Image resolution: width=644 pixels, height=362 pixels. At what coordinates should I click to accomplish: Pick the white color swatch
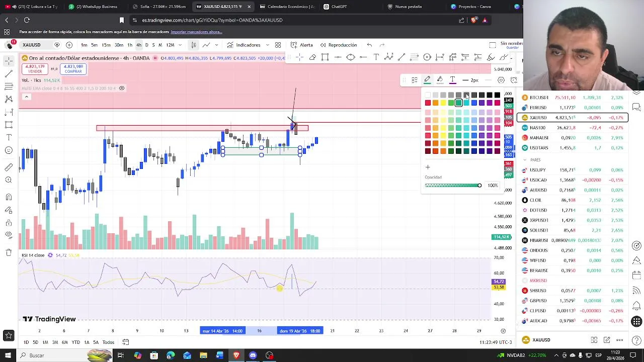(428, 95)
